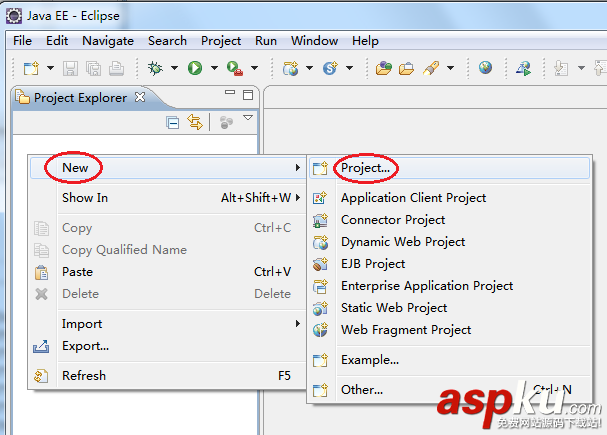Open the New wizard dropdown arrow
607x435 pixels.
click(x=50, y=68)
